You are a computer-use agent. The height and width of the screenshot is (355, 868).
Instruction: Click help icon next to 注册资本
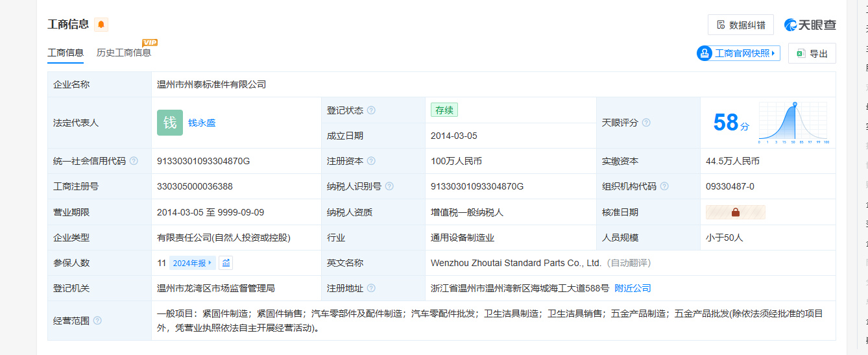(371, 161)
